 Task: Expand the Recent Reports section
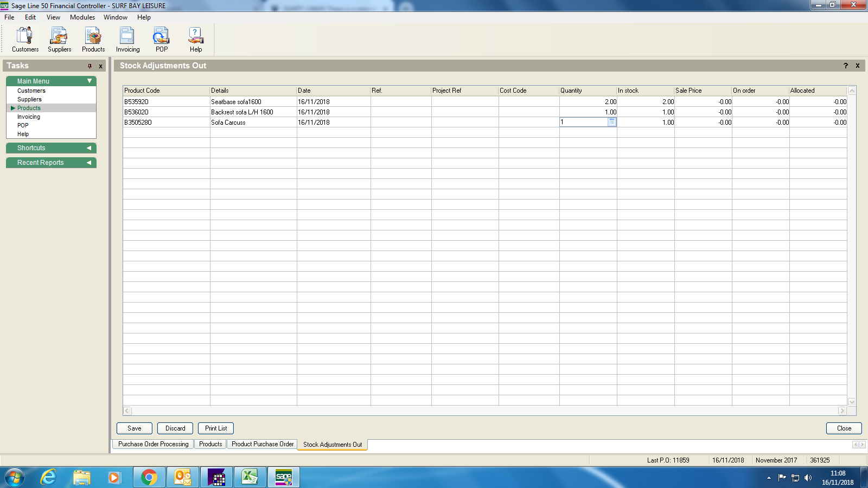coord(89,163)
